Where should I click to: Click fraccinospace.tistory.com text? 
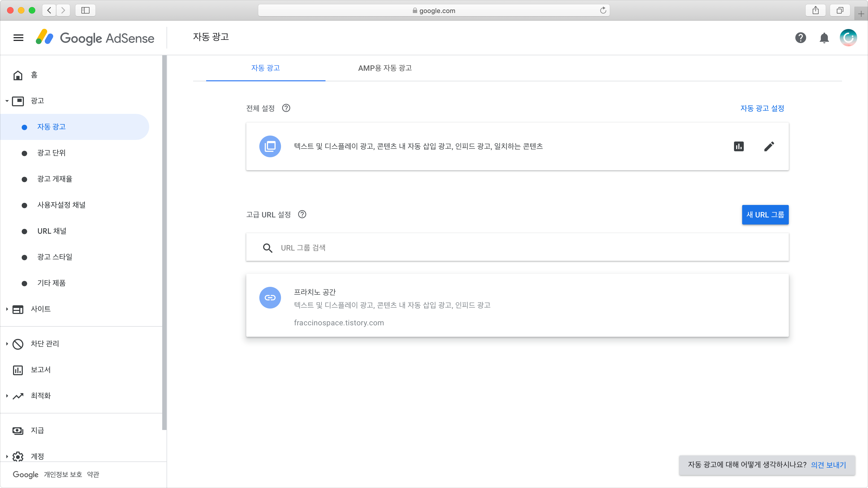click(x=339, y=323)
